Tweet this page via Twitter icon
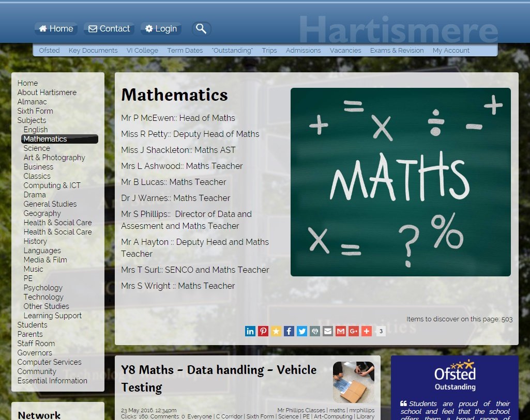The height and width of the screenshot is (420, 530). (302, 331)
